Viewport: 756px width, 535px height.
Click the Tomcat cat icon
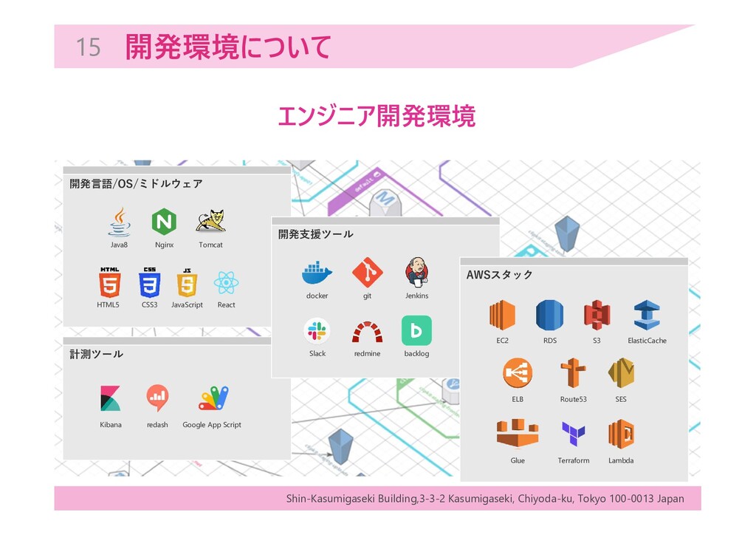click(210, 221)
